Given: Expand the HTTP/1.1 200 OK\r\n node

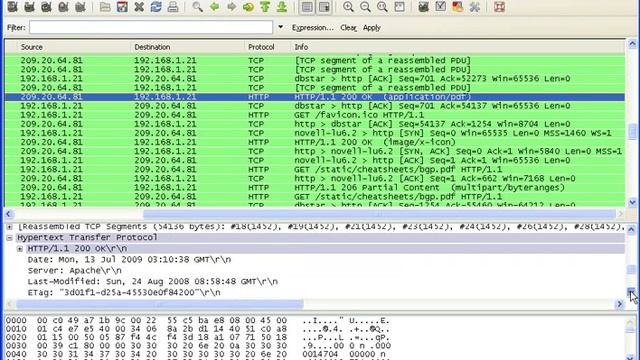Looking at the screenshot, I should coord(20,249).
